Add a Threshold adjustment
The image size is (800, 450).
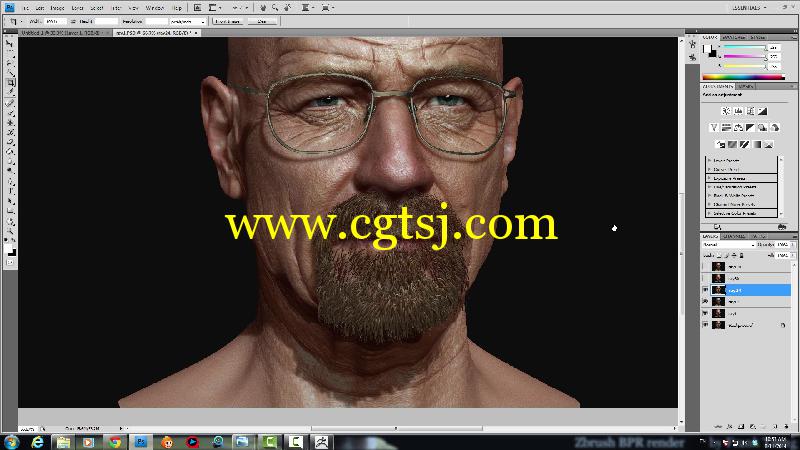click(744, 144)
